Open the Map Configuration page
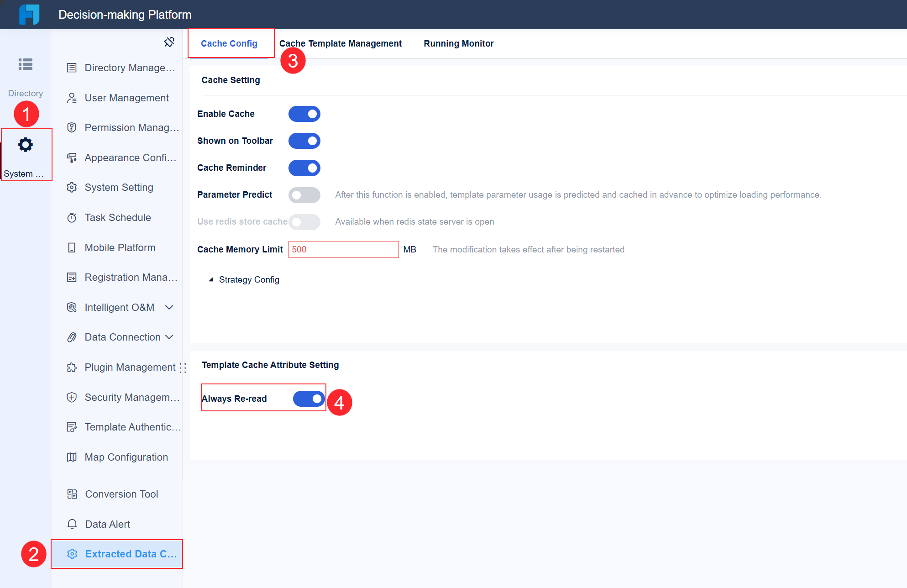 tap(117, 457)
